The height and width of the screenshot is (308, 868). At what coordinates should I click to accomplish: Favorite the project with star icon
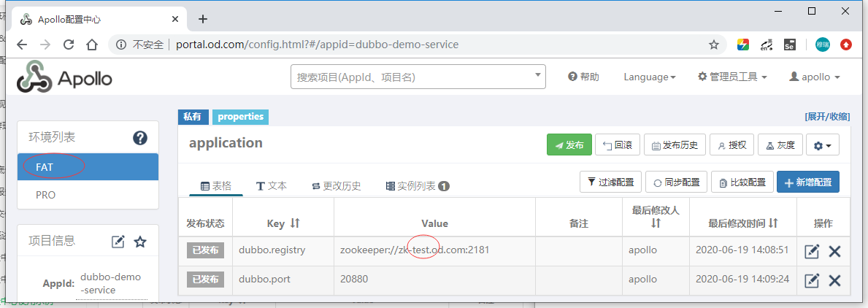[141, 242]
